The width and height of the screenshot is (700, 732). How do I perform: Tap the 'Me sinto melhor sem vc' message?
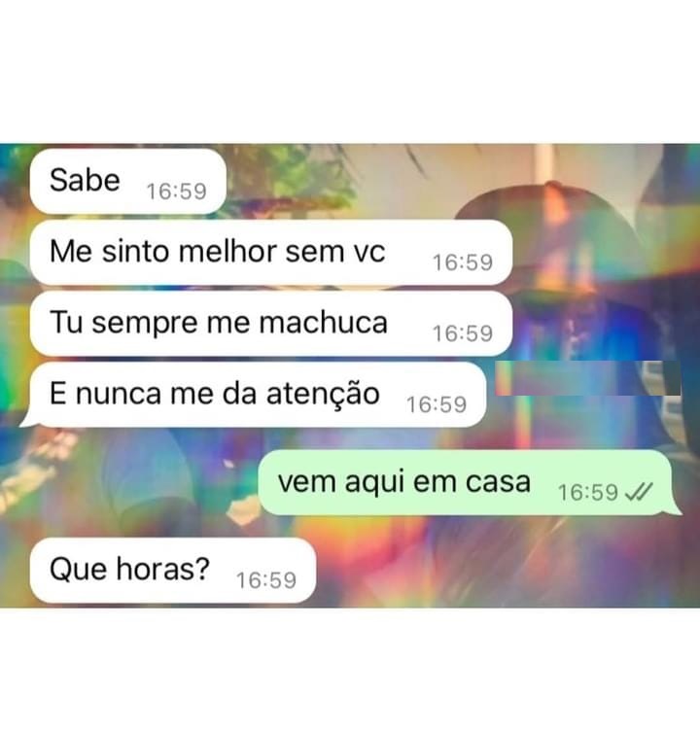(271, 252)
